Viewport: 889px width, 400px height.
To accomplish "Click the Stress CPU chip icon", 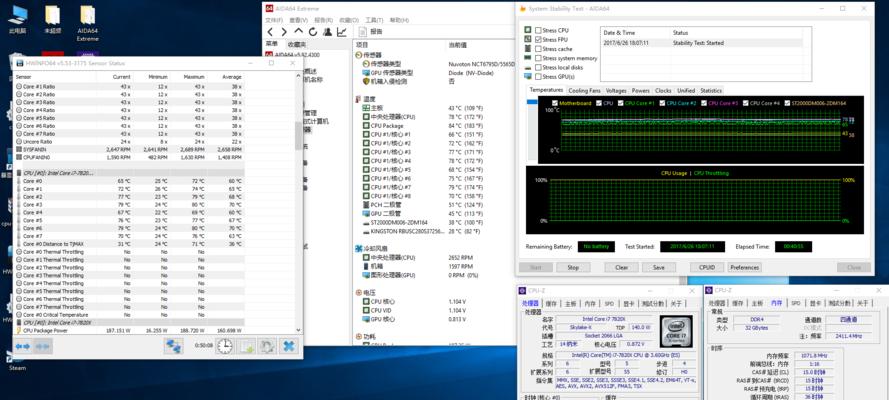I will tap(528, 30).
